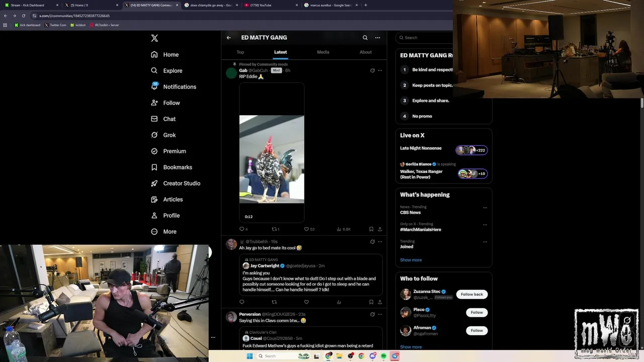This screenshot has height=362, width=644.
Task: Open Articles in the sidebar
Action: 167,199
